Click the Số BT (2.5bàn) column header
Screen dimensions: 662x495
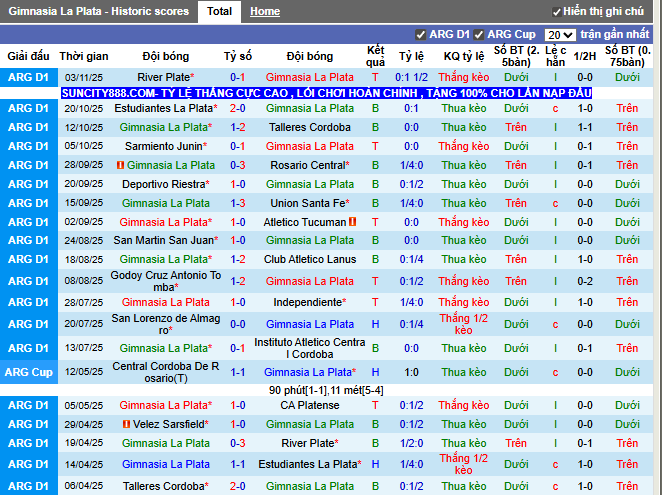tap(516, 56)
